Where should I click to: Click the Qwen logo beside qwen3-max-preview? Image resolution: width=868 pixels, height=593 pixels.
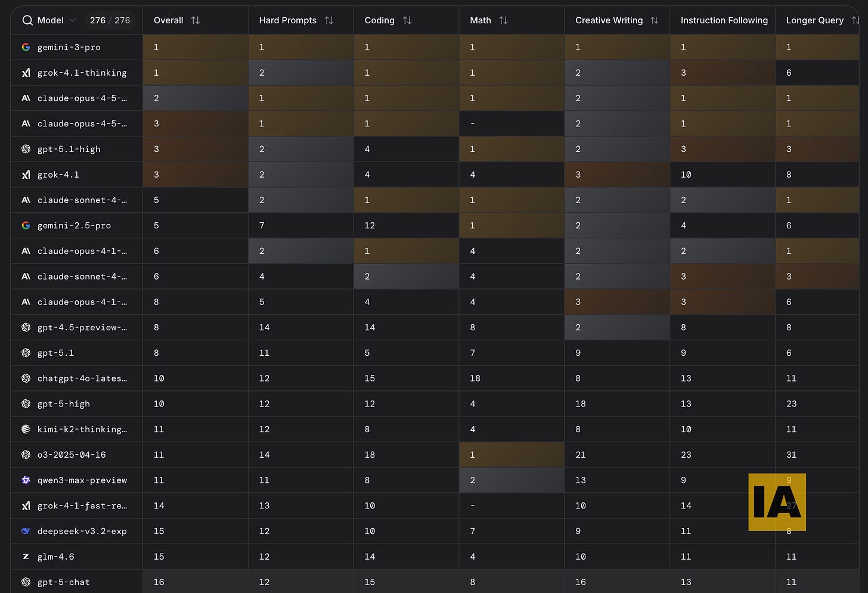coord(26,480)
